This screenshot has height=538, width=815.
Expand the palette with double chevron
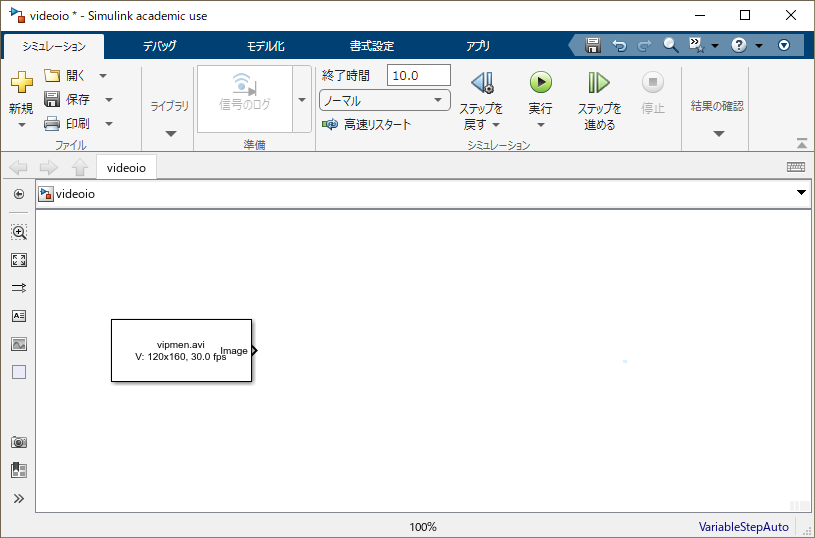click(19, 498)
